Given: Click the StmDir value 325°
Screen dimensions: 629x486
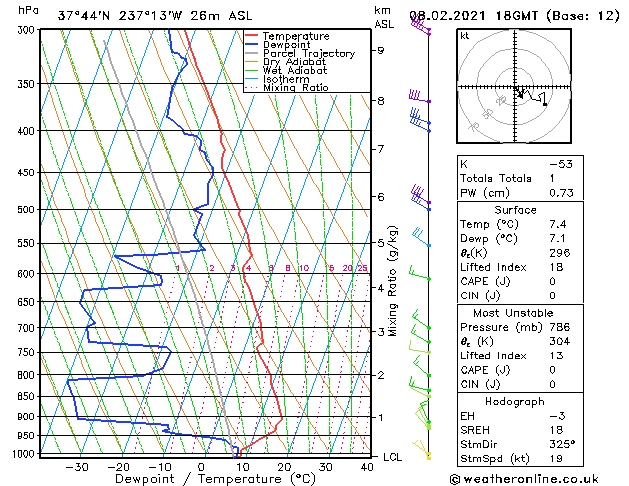Looking at the screenshot, I should pyautogui.click(x=562, y=444).
